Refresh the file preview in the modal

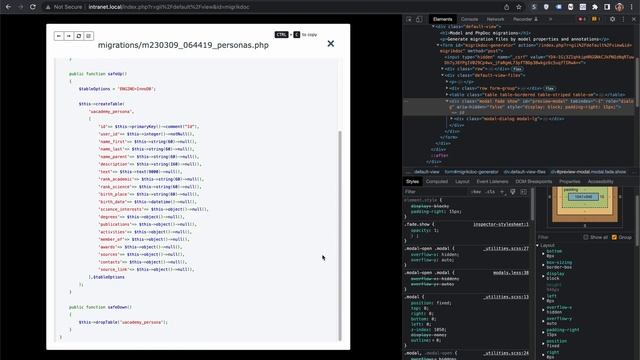tap(79, 36)
